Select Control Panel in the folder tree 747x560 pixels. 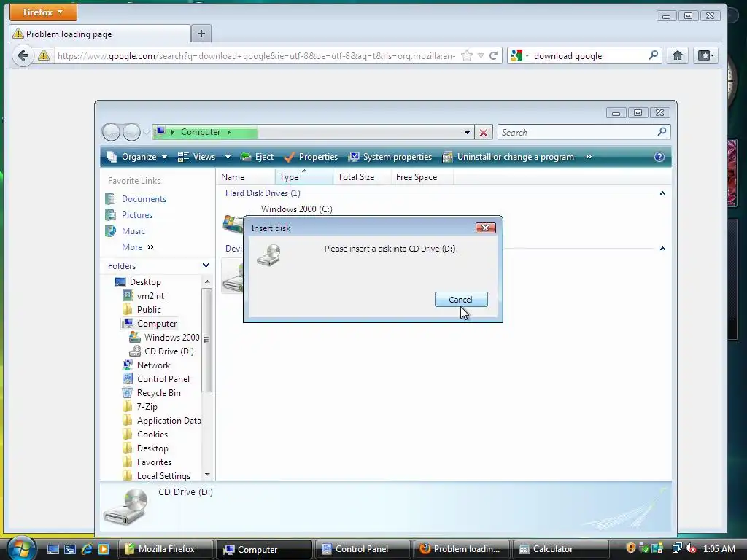click(156, 379)
